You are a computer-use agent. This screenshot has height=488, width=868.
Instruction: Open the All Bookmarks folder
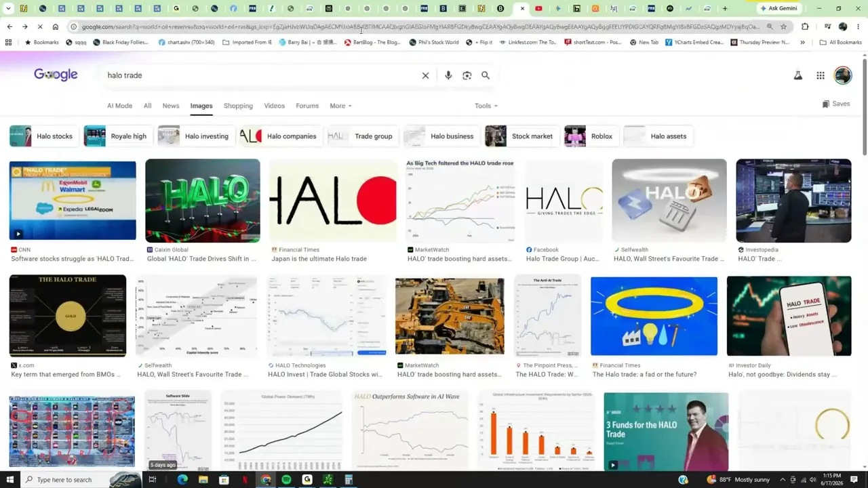841,42
